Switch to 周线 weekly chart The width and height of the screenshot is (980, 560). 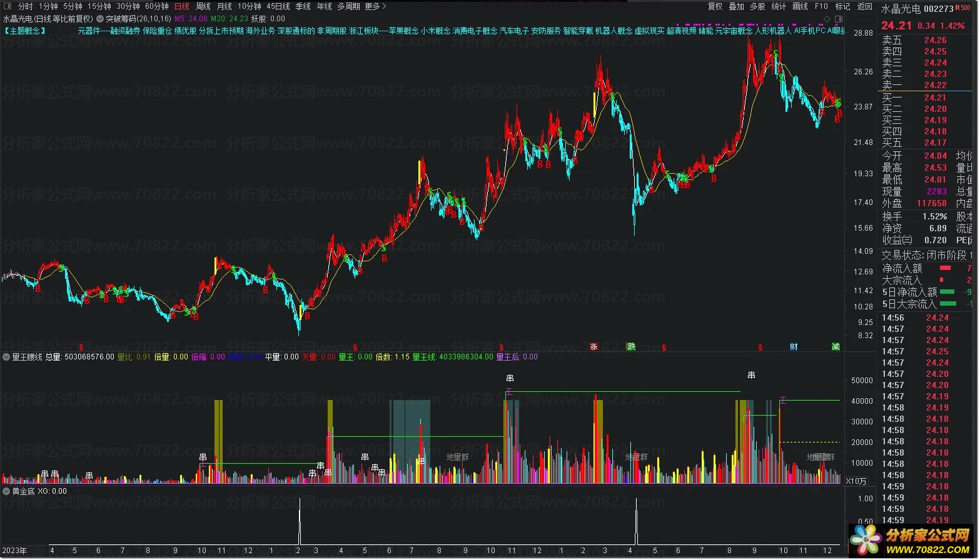pyautogui.click(x=203, y=6)
